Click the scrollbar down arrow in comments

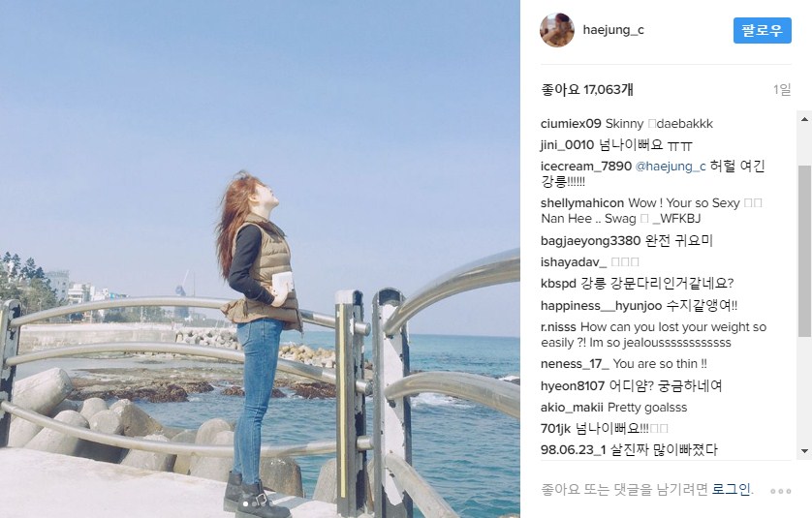coord(804,451)
